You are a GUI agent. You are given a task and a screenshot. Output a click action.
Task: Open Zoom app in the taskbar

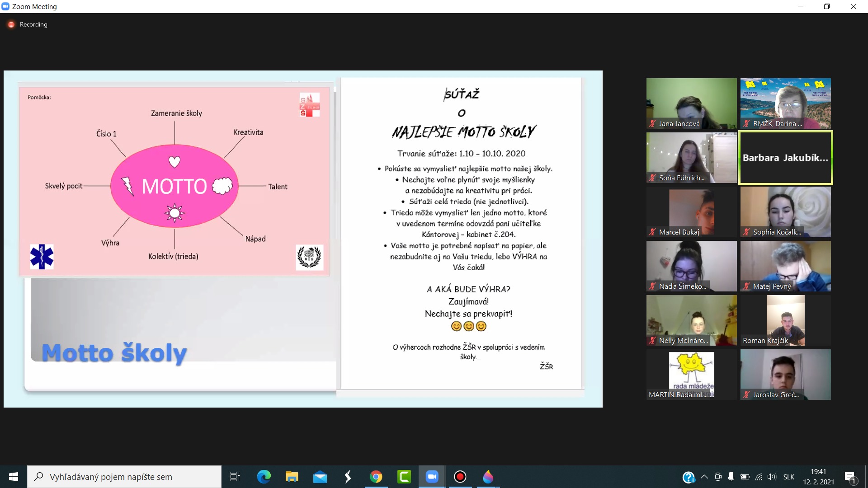point(432,477)
